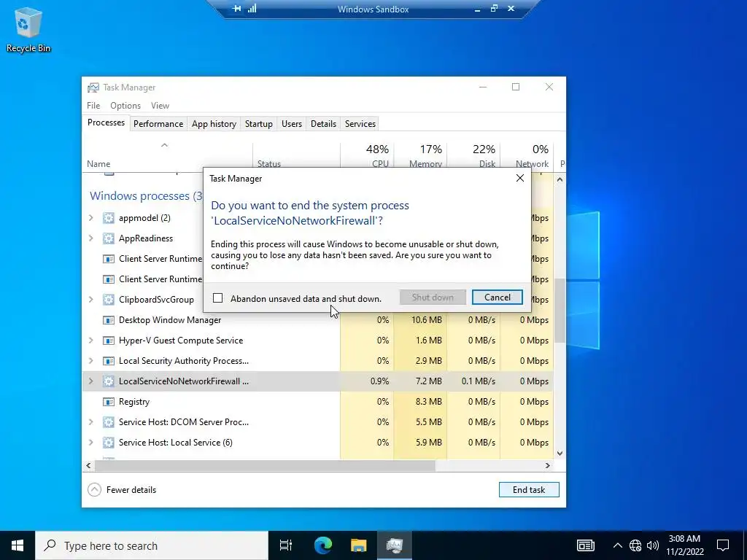This screenshot has height=560, width=747.
Task: Click Service Host: Local Service icon
Action: click(109, 443)
